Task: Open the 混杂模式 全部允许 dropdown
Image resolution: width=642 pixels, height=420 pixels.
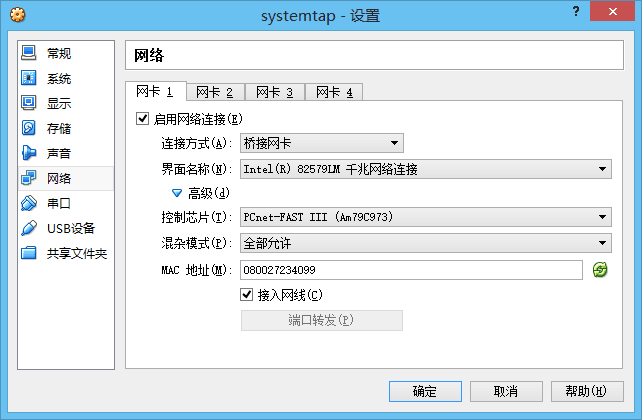Action: point(426,243)
